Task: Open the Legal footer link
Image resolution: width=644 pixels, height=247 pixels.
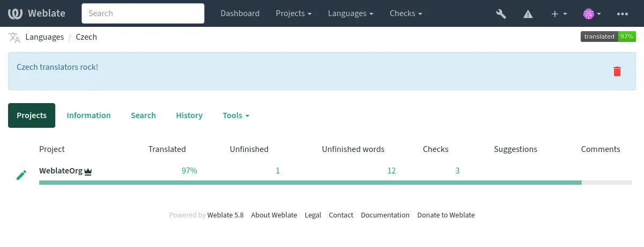Action: pos(313,215)
